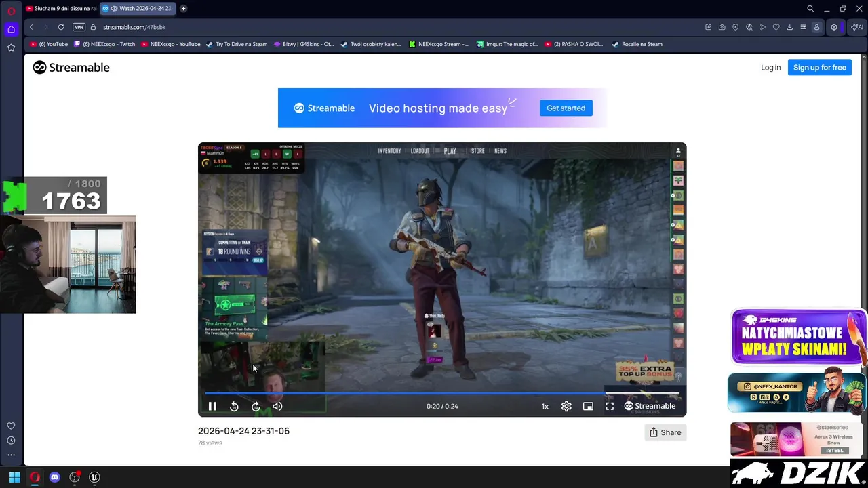The height and width of the screenshot is (488, 868).
Task: Rewind the video with the back-skip icon
Action: [x=234, y=406]
